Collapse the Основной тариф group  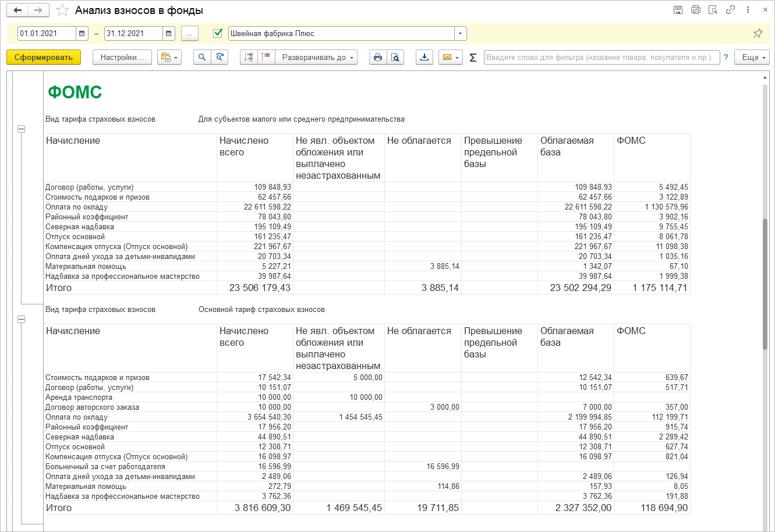click(22, 320)
